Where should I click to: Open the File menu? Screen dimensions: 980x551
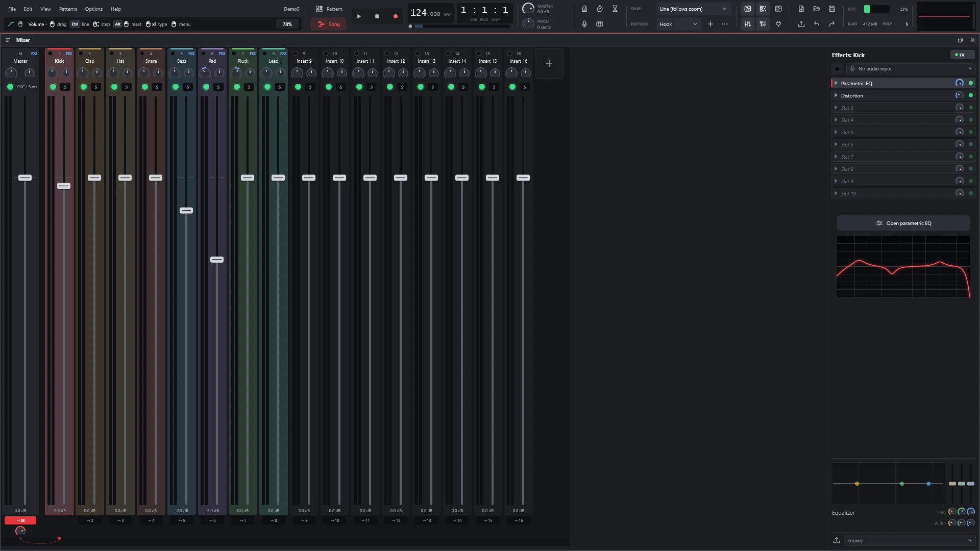coord(12,9)
